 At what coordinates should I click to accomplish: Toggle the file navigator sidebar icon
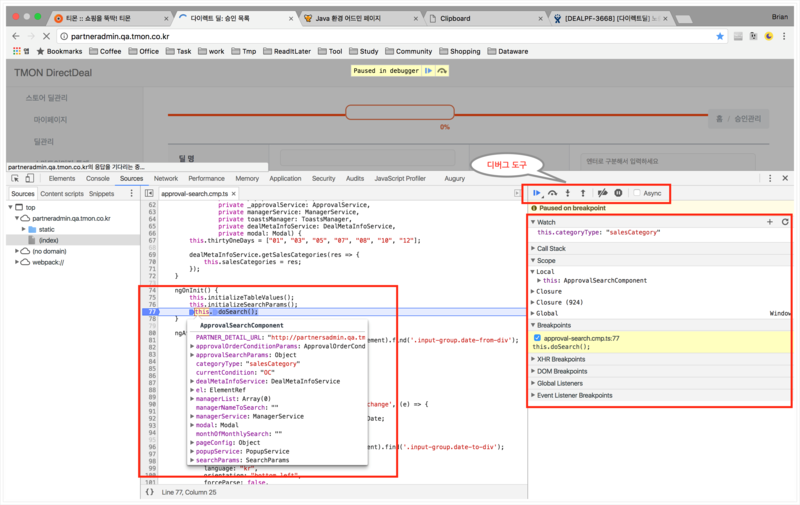[x=149, y=193]
